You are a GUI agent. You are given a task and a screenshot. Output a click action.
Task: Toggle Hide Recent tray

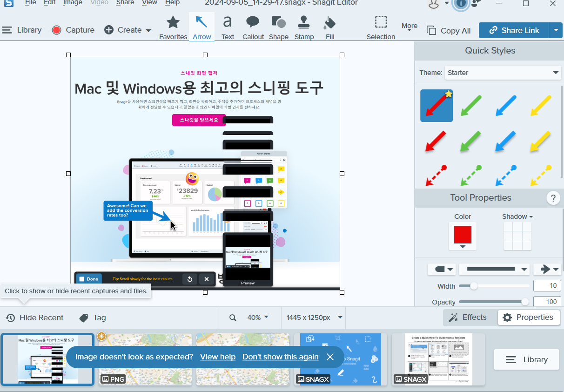pos(35,318)
